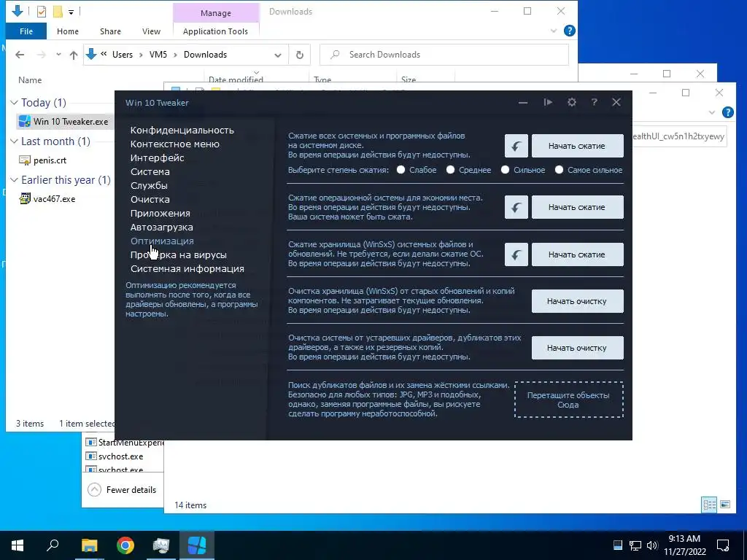Open Customize Quick Access Toolbar dropdown
Viewport: 747px width, 560px height.
pyautogui.click(x=71, y=12)
